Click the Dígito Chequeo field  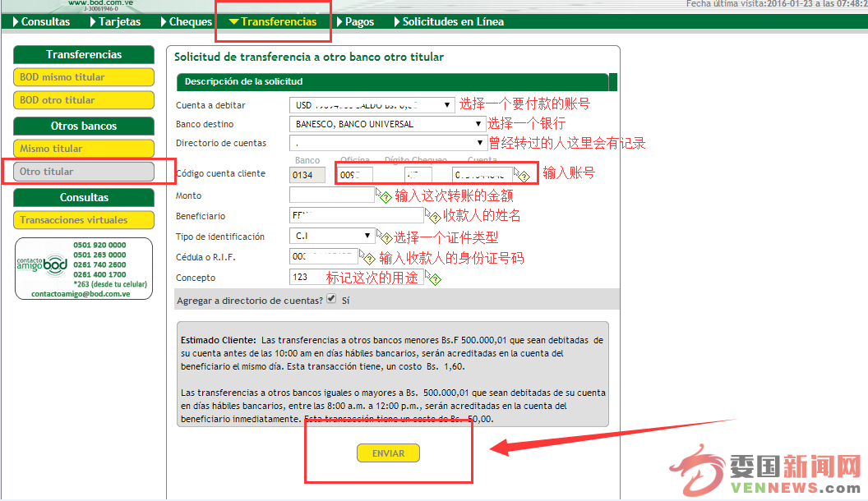coord(418,175)
